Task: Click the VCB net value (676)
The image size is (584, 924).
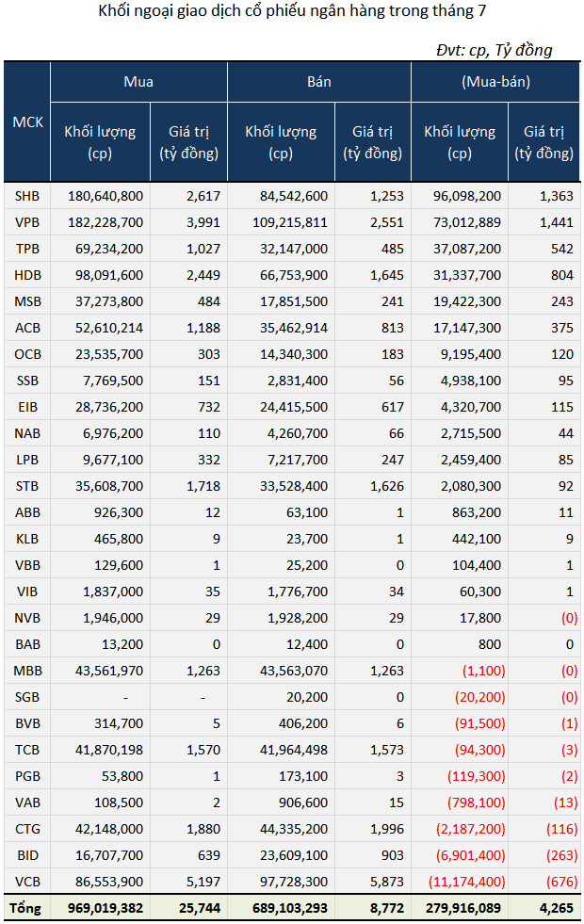Action: 561,882
